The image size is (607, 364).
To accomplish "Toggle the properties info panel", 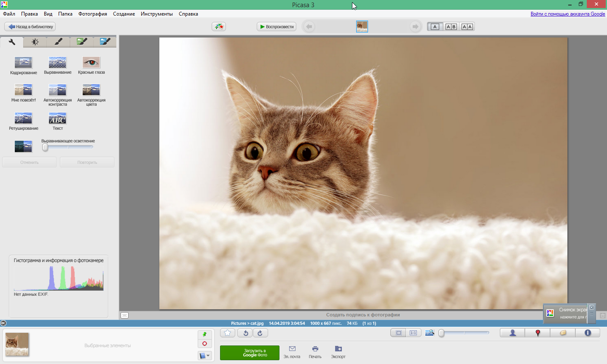I will 588,333.
